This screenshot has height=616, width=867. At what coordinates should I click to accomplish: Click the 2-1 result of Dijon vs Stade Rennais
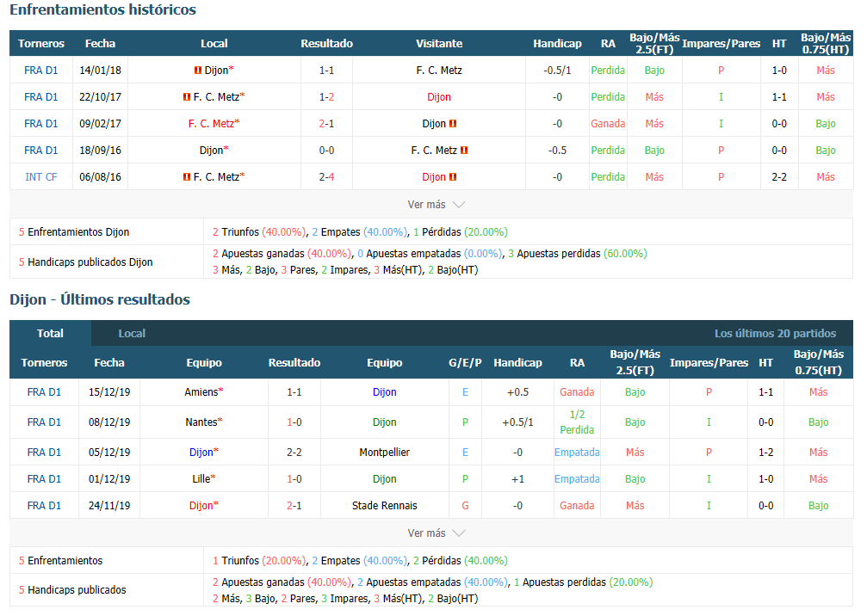(294, 506)
